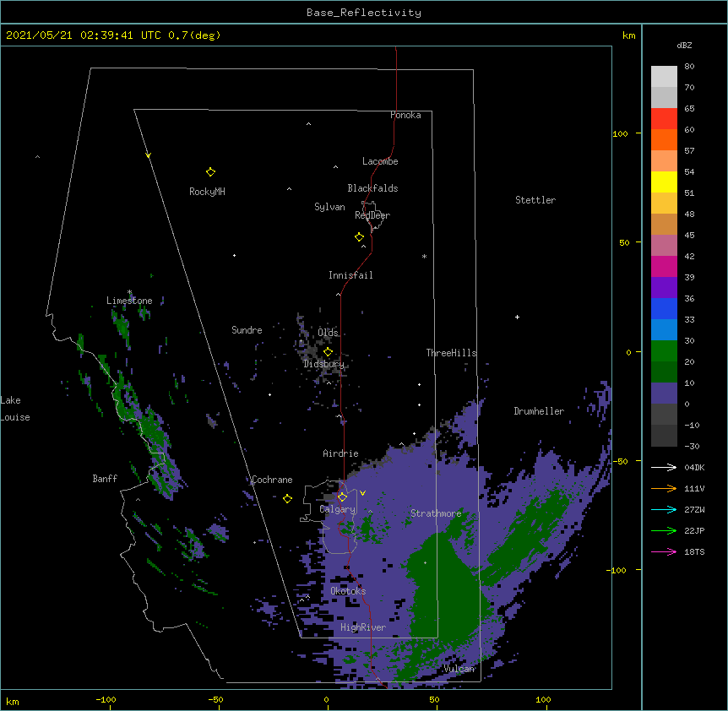Click the Vulcan town label
The height and width of the screenshot is (711, 728).
coord(459,669)
